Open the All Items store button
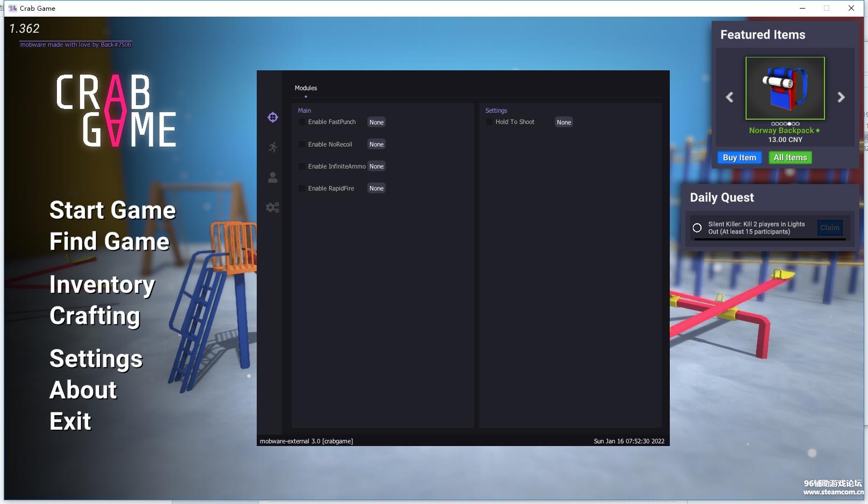Viewport: 868px width, 504px height. coord(790,158)
